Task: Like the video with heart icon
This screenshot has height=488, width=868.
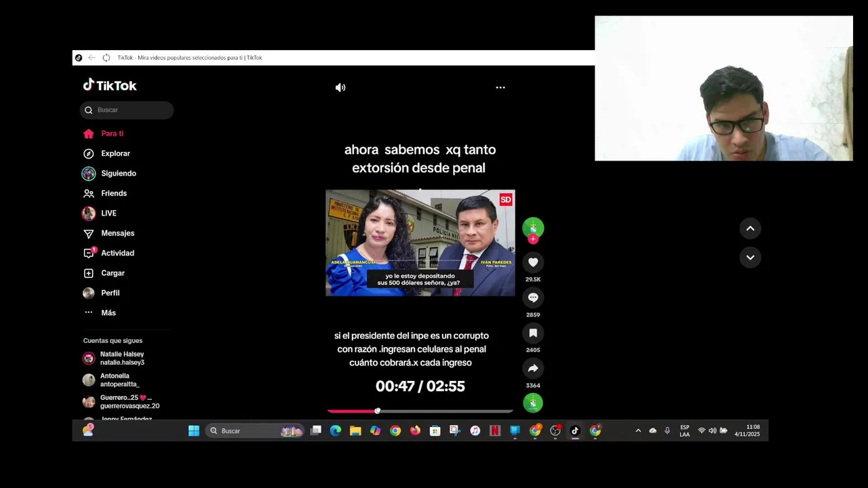Action: click(533, 262)
